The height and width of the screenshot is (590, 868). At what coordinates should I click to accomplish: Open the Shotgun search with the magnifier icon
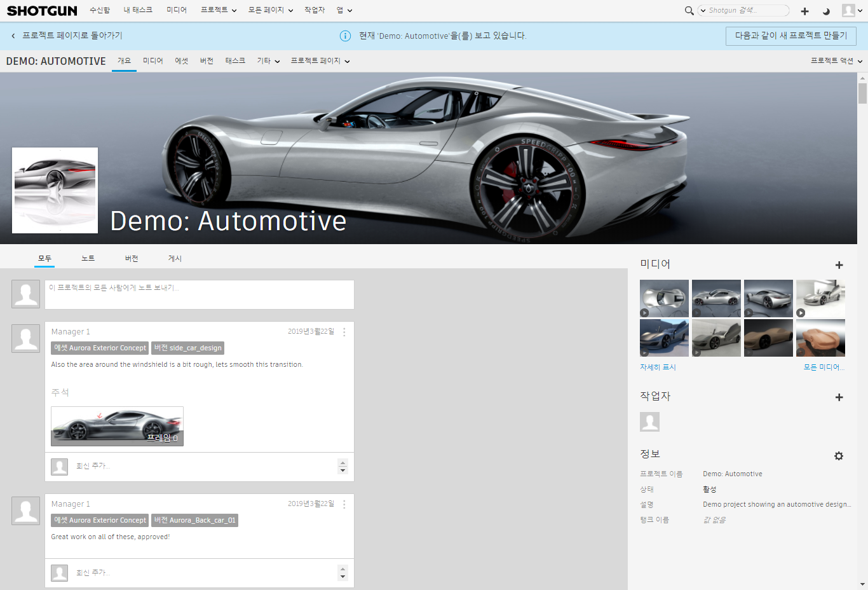pyautogui.click(x=689, y=10)
